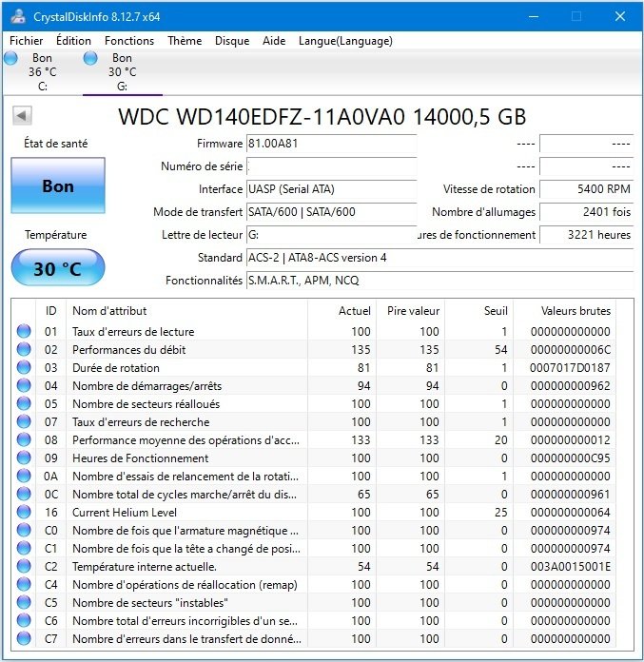This screenshot has width=644, height=662.
Task: Click the Interface field UASP (Serial ATA)
Action: (x=331, y=189)
